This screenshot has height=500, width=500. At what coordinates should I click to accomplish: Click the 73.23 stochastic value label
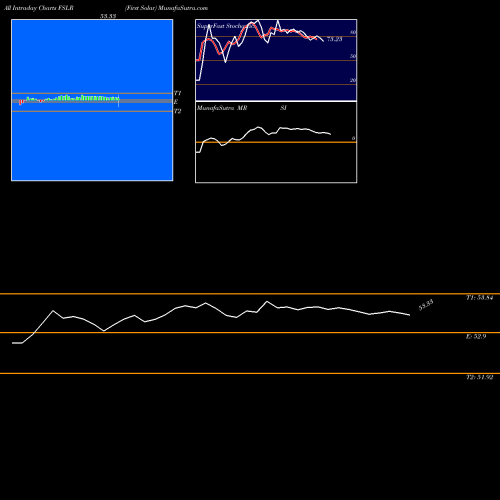click(334, 39)
